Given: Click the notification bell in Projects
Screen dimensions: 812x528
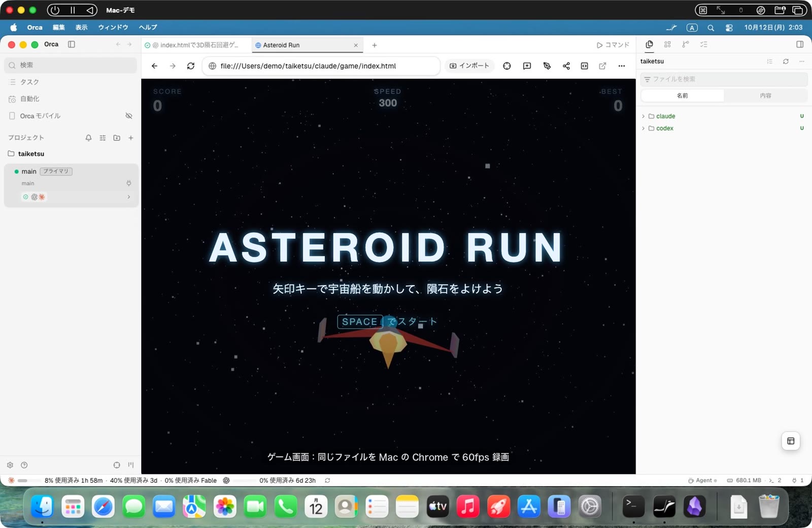Looking at the screenshot, I should pos(88,138).
